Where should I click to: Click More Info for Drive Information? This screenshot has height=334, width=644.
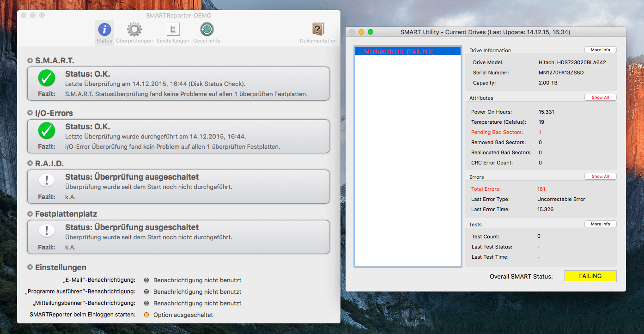click(x=600, y=50)
